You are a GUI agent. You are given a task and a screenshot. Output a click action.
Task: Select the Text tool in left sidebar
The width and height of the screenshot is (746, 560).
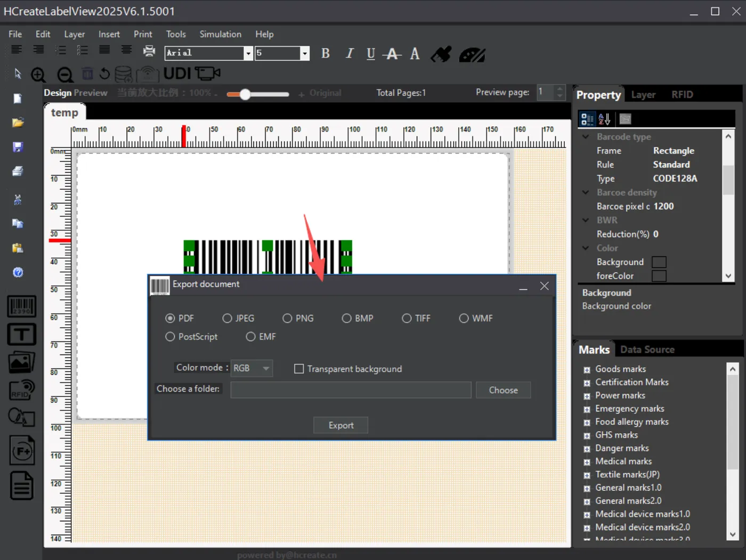[x=21, y=335]
